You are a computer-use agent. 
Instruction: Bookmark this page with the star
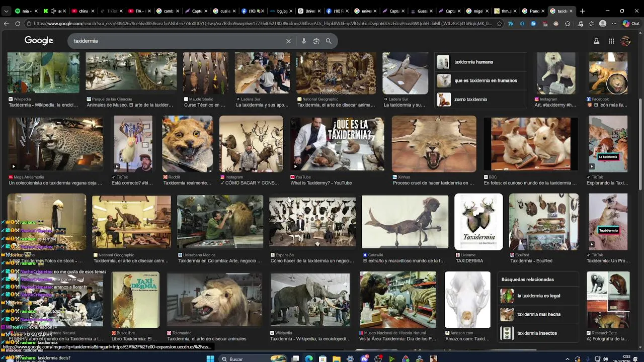(499, 24)
